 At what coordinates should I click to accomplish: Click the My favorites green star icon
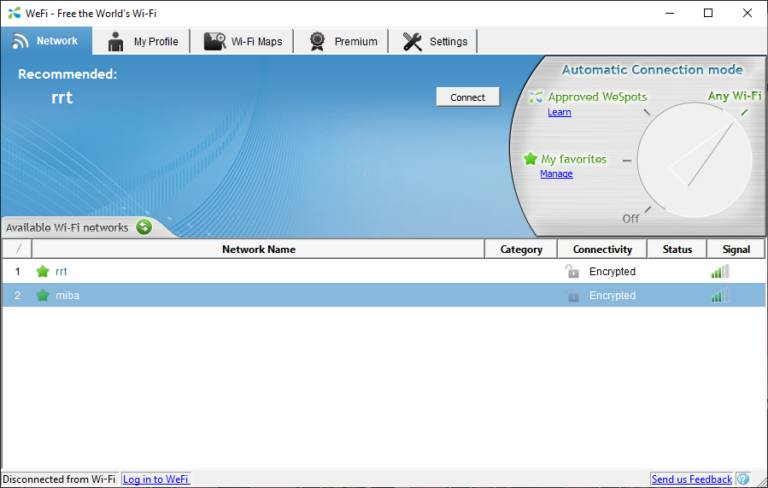click(530, 159)
